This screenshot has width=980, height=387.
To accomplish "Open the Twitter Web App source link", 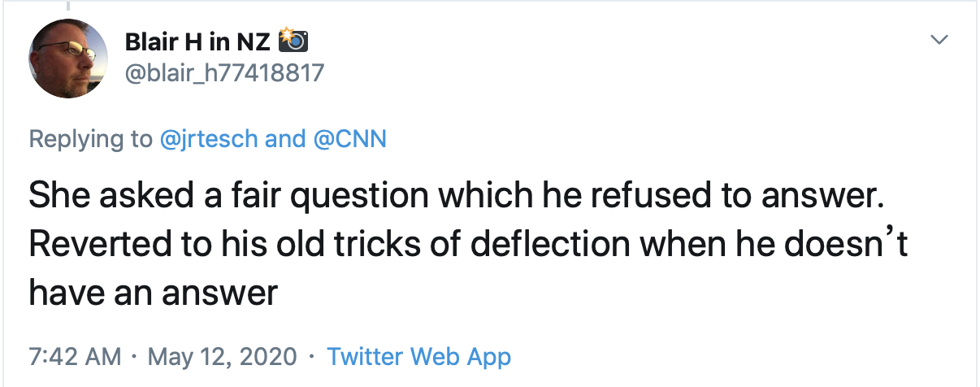I will [x=418, y=356].
